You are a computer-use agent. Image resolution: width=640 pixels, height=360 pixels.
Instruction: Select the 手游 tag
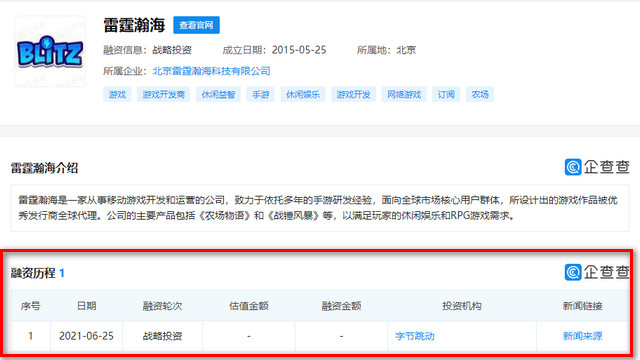point(260,95)
